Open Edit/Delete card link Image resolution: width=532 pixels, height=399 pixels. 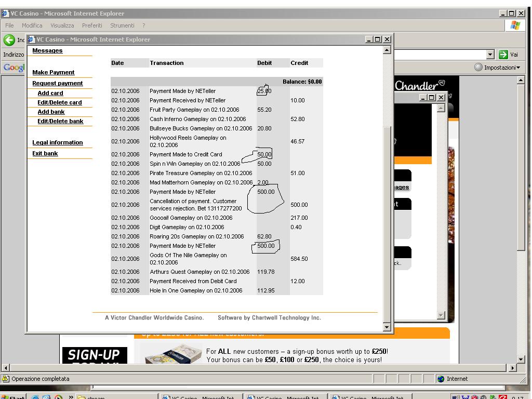59,102
